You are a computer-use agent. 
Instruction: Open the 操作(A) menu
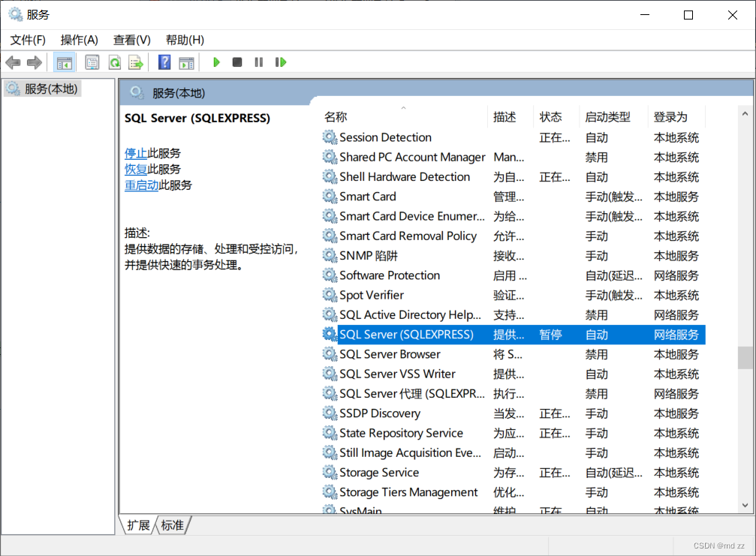coord(79,40)
